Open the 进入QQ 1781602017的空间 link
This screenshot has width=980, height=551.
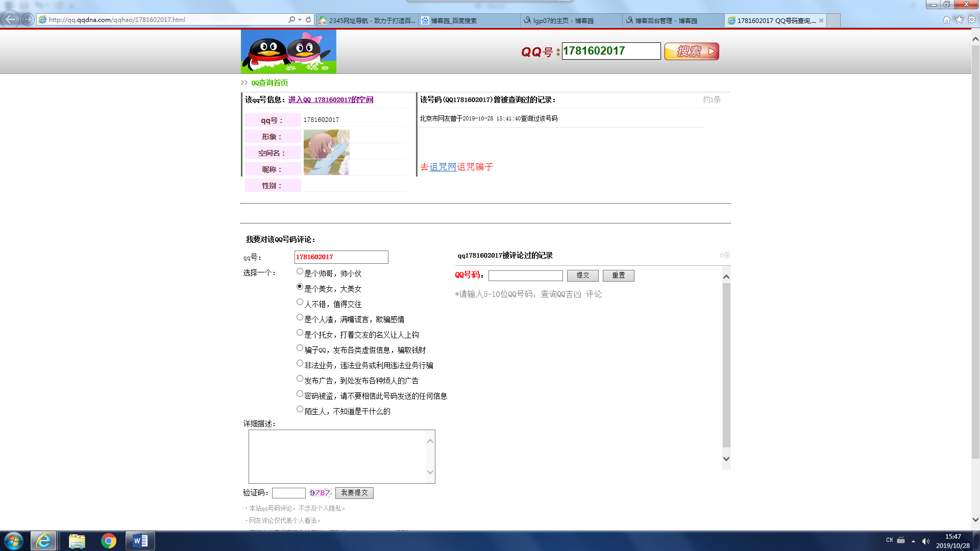[331, 99]
